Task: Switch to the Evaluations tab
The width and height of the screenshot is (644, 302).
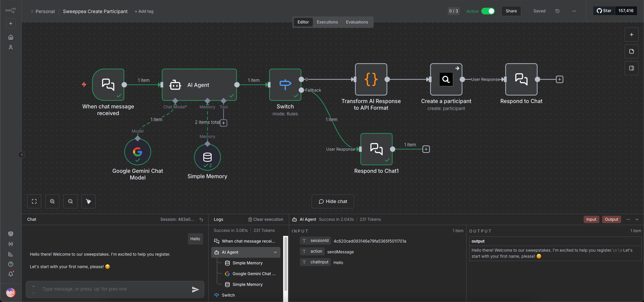Action: 357,22
